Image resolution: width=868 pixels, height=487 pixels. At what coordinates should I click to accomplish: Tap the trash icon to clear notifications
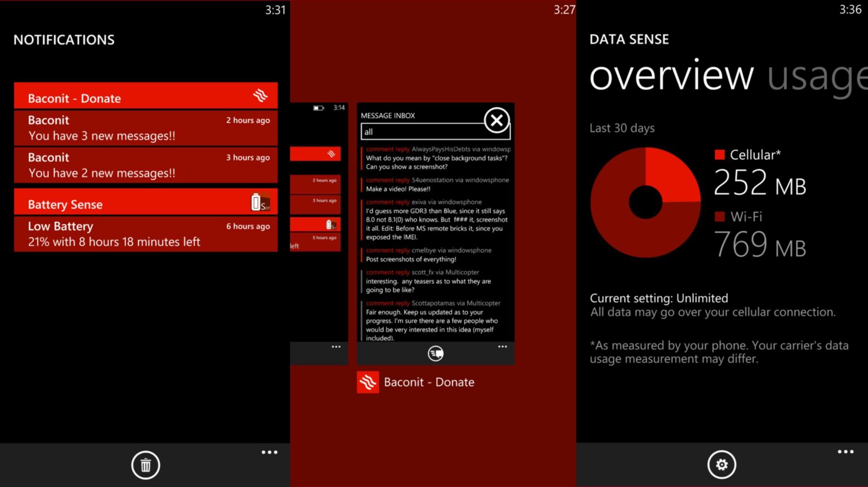146,465
